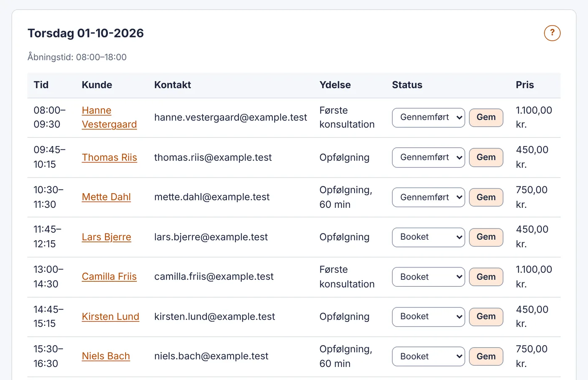
Task: Click Gem button in Kirsten Lund row
Action: tap(486, 317)
